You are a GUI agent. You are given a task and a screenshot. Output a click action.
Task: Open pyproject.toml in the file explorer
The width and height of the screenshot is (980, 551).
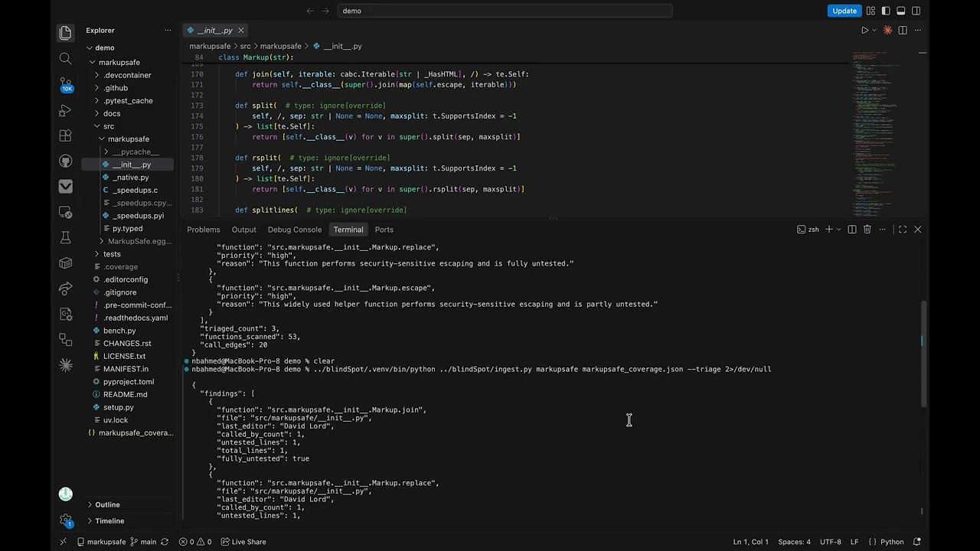pyautogui.click(x=127, y=382)
